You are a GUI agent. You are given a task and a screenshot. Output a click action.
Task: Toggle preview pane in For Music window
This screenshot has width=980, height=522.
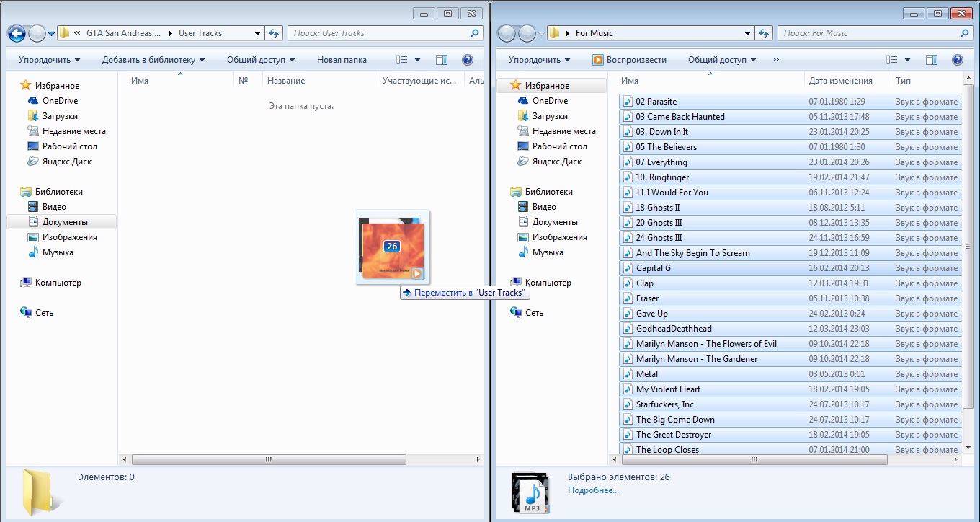(932, 60)
